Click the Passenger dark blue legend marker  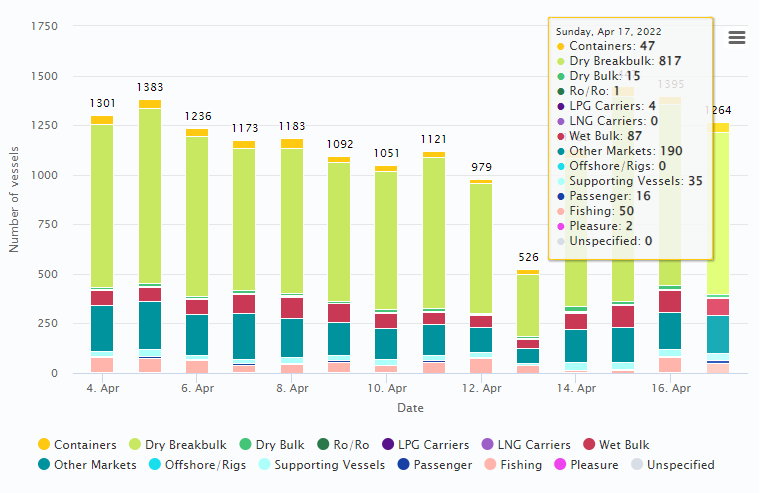tap(403, 465)
